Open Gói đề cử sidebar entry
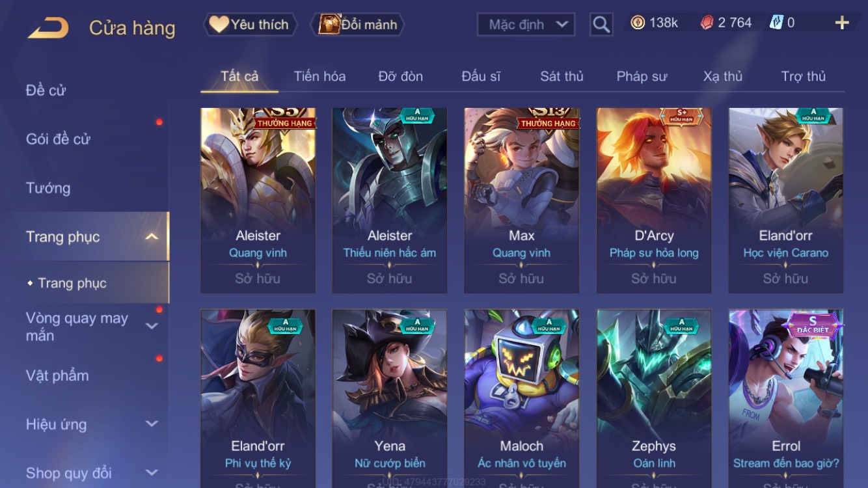 click(58, 139)
